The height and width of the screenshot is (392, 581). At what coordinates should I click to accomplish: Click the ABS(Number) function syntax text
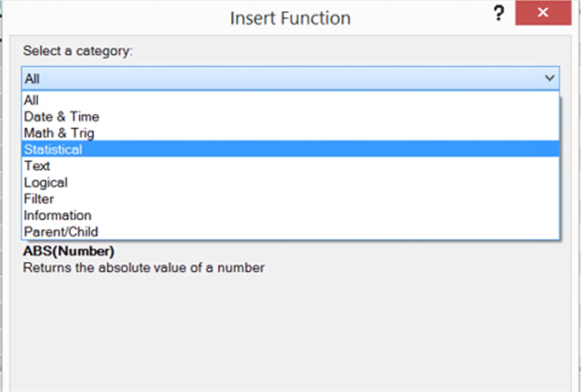[x=69, y=252]
